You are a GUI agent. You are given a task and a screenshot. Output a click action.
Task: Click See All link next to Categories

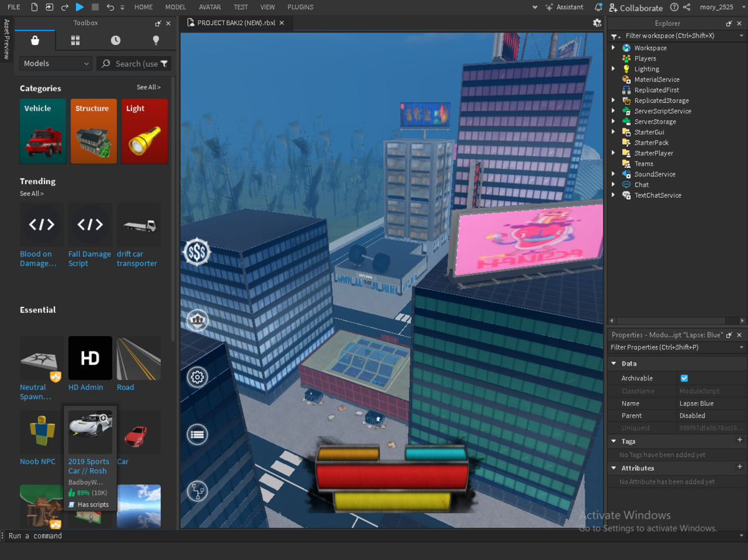[x=149, y=87]
